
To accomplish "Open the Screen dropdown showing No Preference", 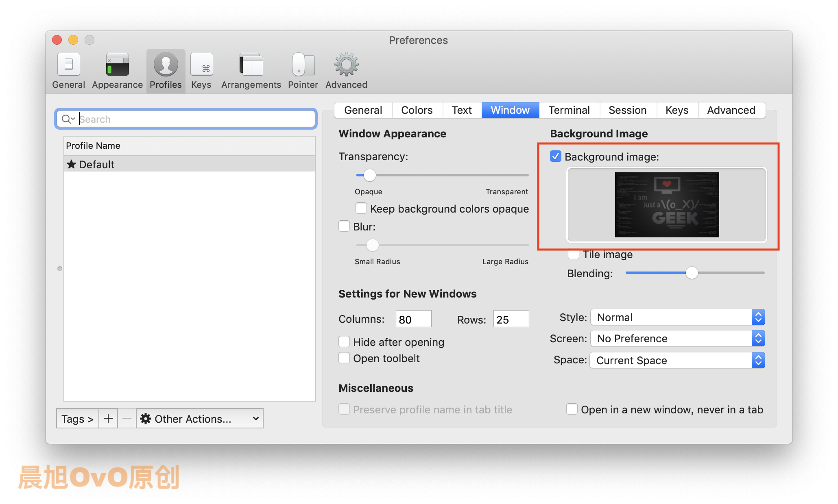I will (677, 339).
